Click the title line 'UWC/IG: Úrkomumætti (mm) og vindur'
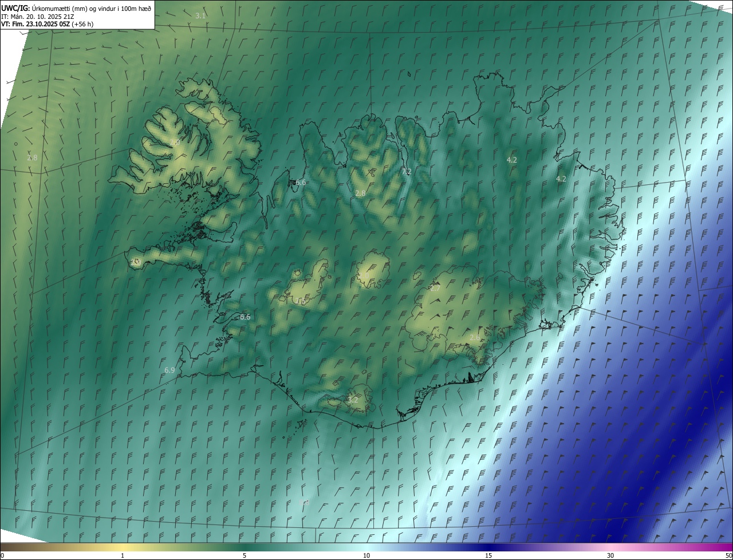Screen dimensions: 733x560 point(76,7)
